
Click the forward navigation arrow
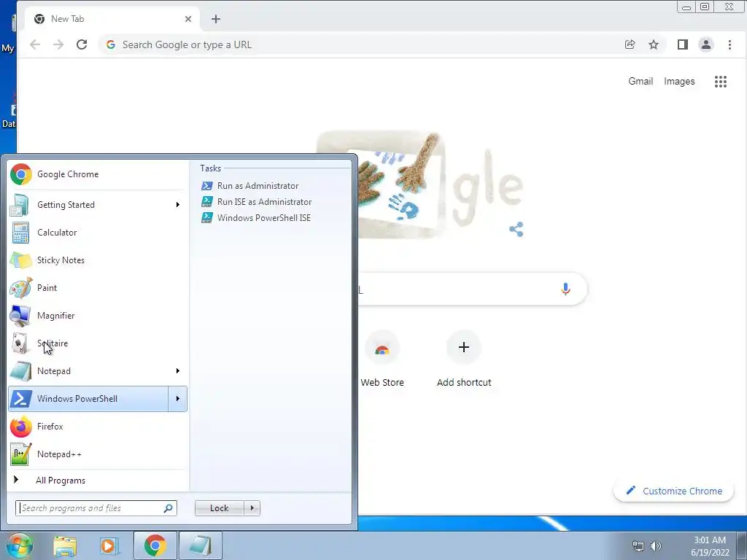[58, 44]
